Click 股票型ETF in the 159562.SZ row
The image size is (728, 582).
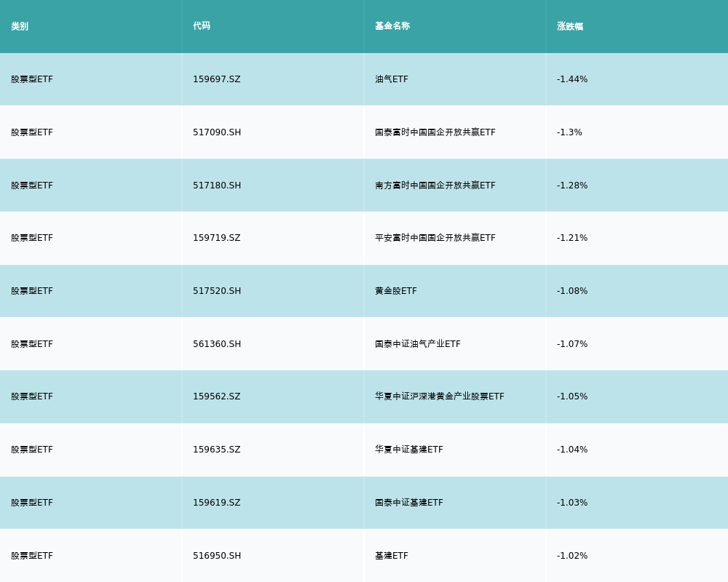tap(32, 396)
